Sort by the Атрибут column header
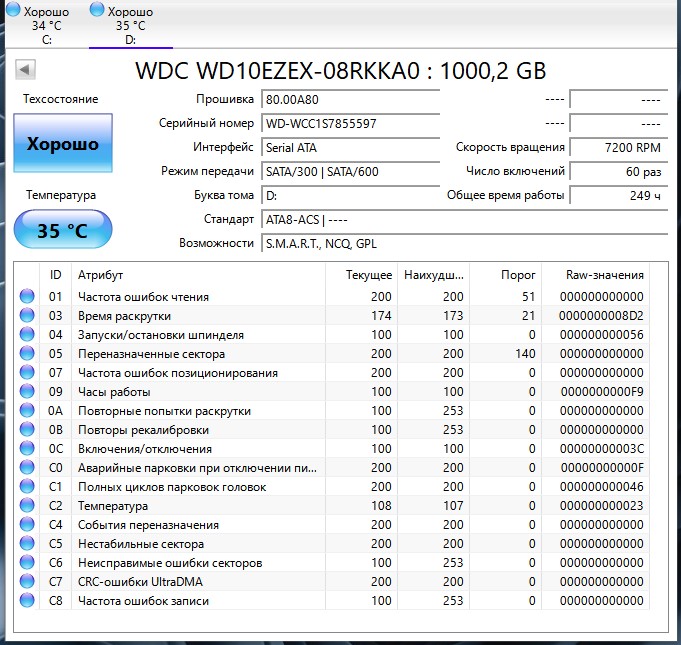 tap(200, 275)
